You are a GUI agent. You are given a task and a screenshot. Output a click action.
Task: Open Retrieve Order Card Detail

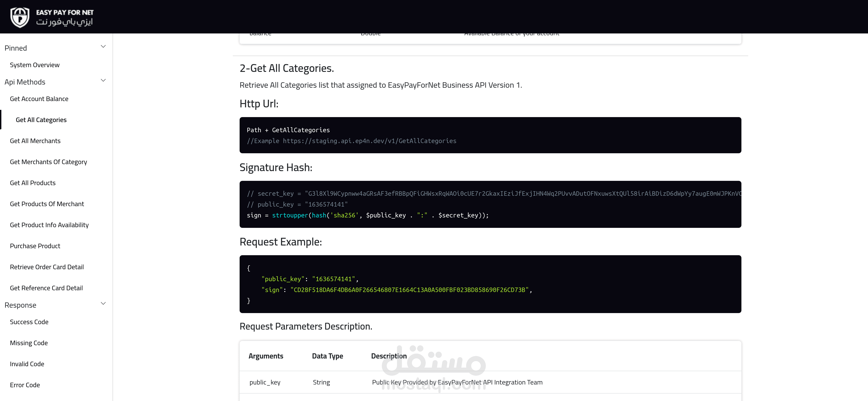coord(47,267)
